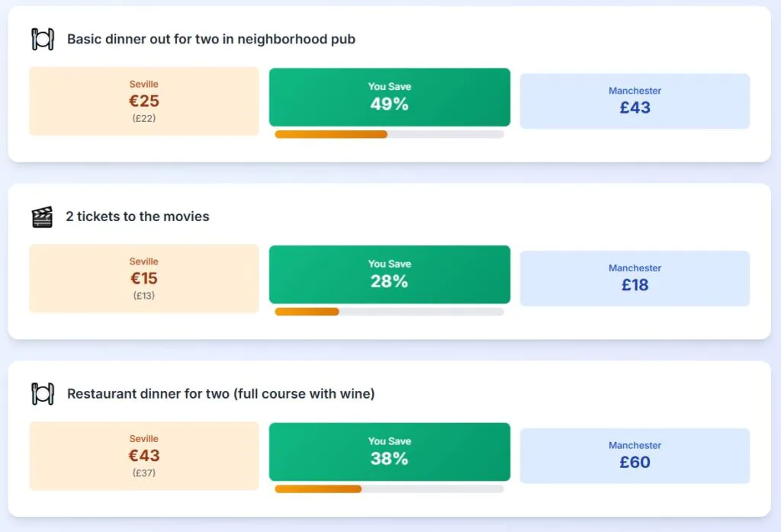
Task: Click the restaurant dinner savings progress bar
Action: (x=389, y=489)
